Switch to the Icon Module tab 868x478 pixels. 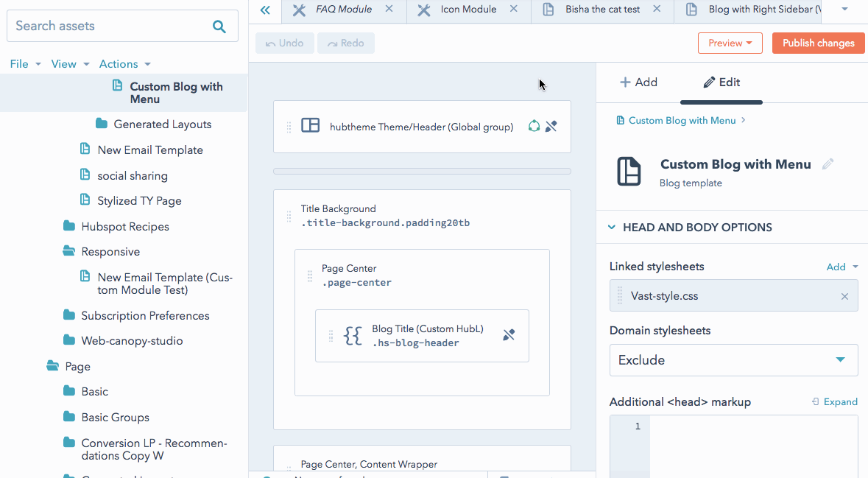click(x=468, y=10)
